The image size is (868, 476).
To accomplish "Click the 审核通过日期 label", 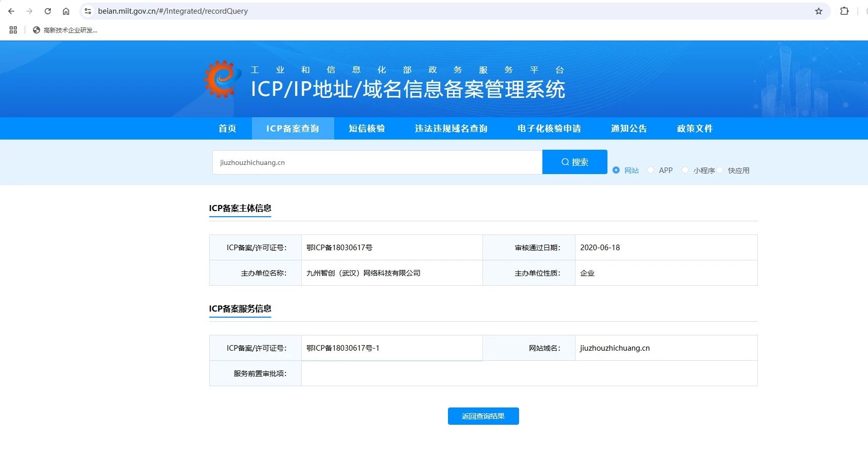I will coord(537,248).
